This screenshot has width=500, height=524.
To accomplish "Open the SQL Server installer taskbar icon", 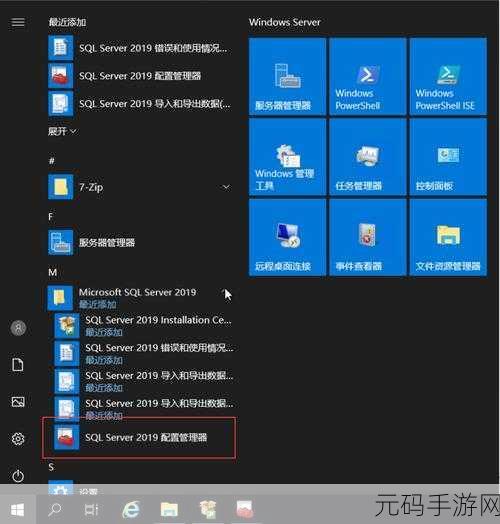I will click(208, 510).
